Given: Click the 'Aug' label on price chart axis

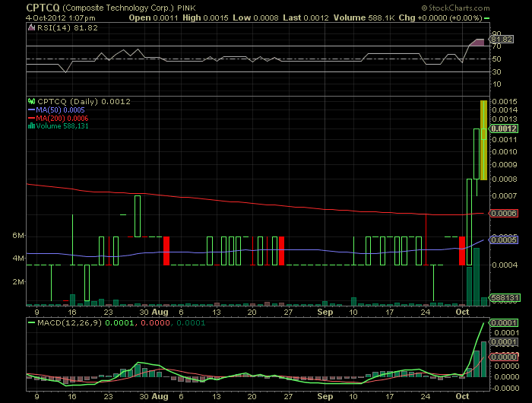Looking at the screenshot, I should click(160, 312).
